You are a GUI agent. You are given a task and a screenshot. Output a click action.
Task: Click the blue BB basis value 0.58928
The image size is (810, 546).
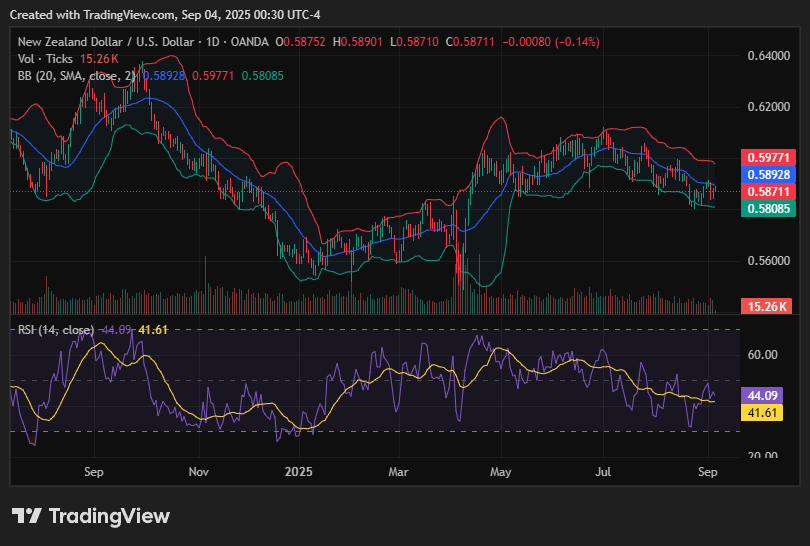164,76
